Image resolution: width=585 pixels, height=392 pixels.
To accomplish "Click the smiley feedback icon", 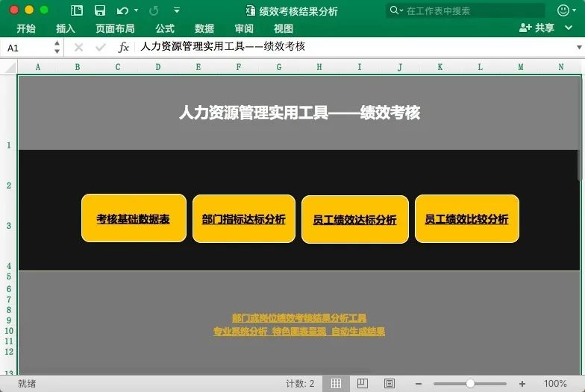I will [x=563, y=10].
